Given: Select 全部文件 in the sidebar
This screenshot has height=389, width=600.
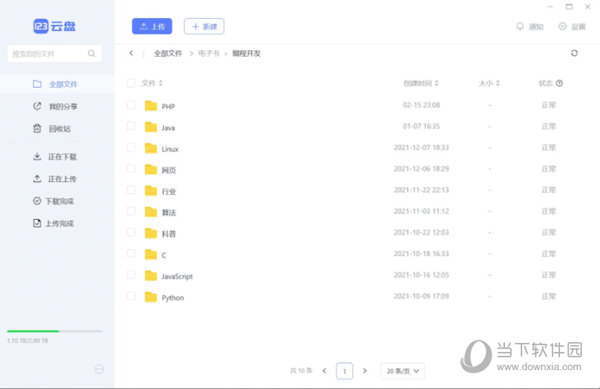Looking at the screenshot, I should point(57,84).
